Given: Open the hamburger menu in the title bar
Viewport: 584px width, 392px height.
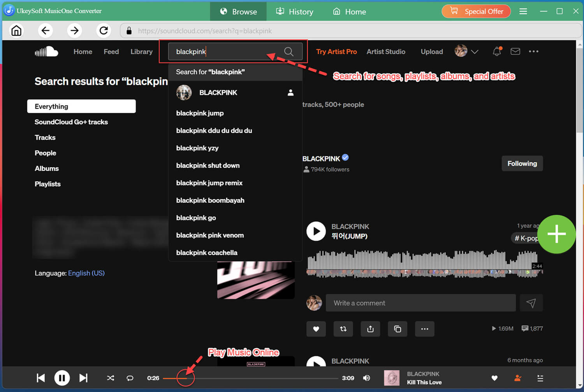Looking at the screenshot, I should [x=523, y=11].
